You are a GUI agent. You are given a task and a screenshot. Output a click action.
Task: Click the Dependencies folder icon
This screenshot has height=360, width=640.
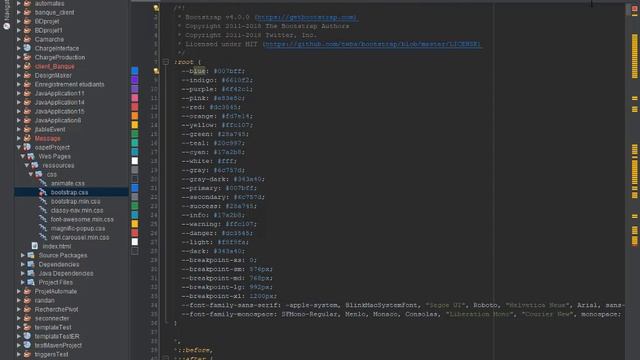(x=31, y=264)
